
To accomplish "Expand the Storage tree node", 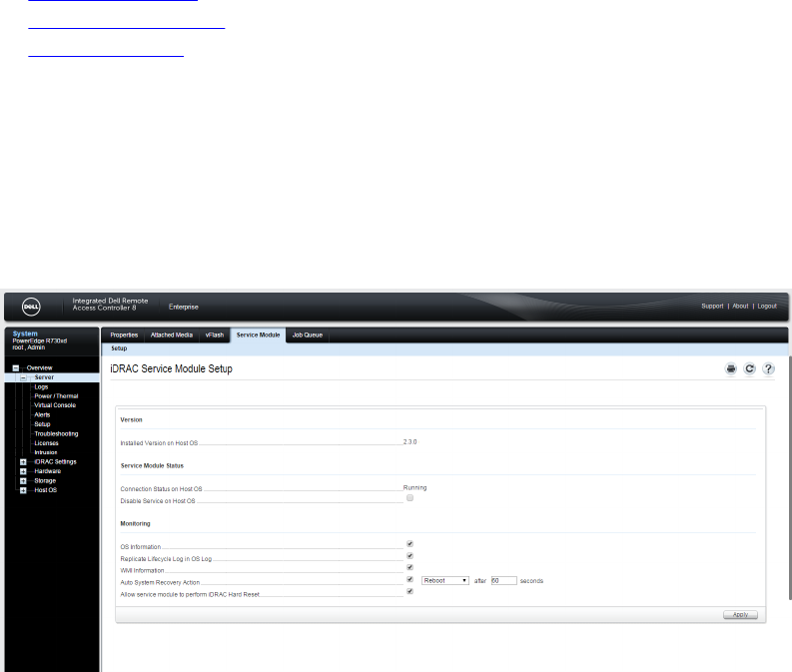I will point(23,481).
